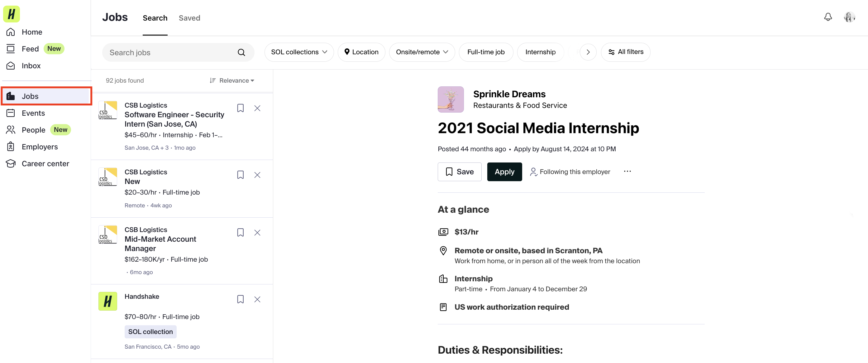This screenshot has width=868, height=363.
Task: Open the Career center
Action: pyautogui.click(x=45, y=164)
